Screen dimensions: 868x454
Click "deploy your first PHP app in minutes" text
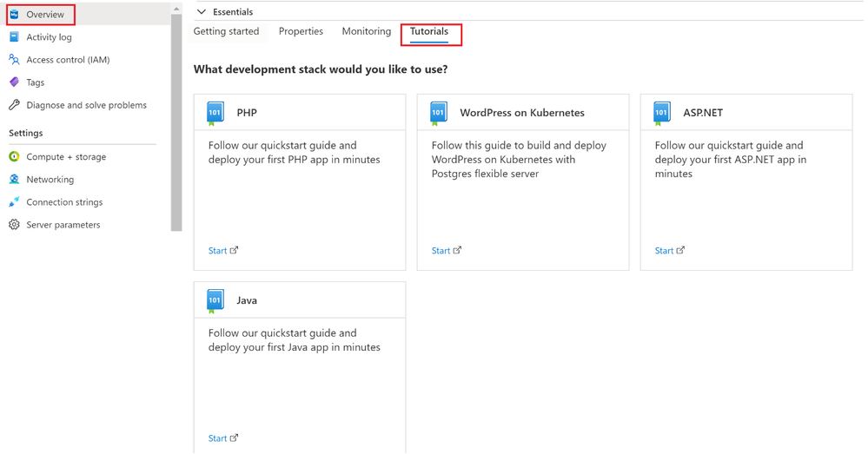(294, 160)
